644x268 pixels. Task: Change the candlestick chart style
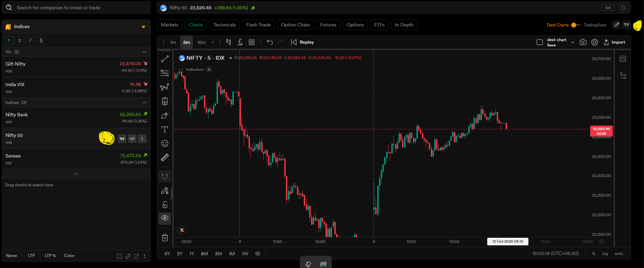[x=228, y=42]
